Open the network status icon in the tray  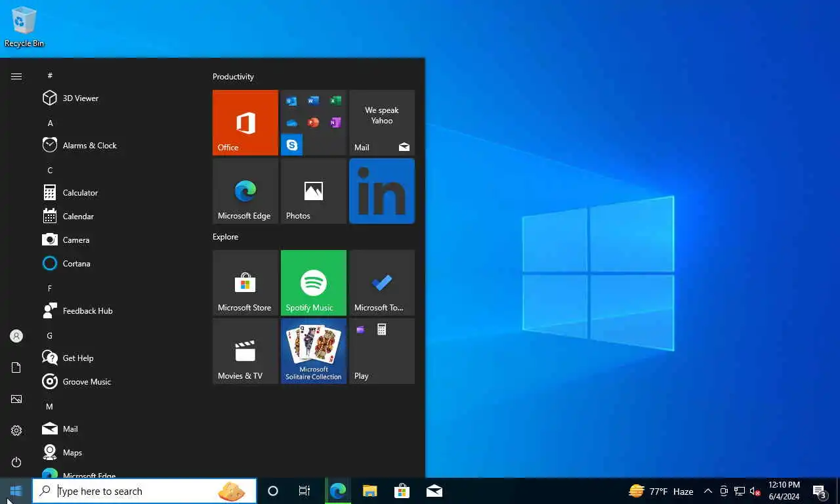pos(740,491)
